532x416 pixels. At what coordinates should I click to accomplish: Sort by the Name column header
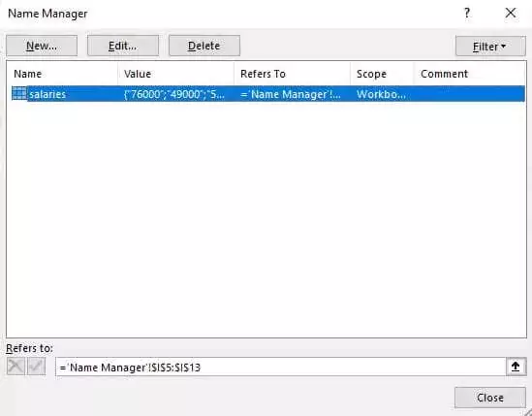(28, 74)
